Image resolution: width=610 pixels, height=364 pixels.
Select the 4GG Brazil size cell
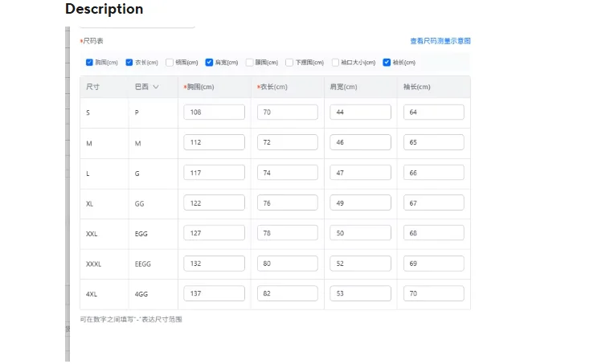[x=141, y=294]
